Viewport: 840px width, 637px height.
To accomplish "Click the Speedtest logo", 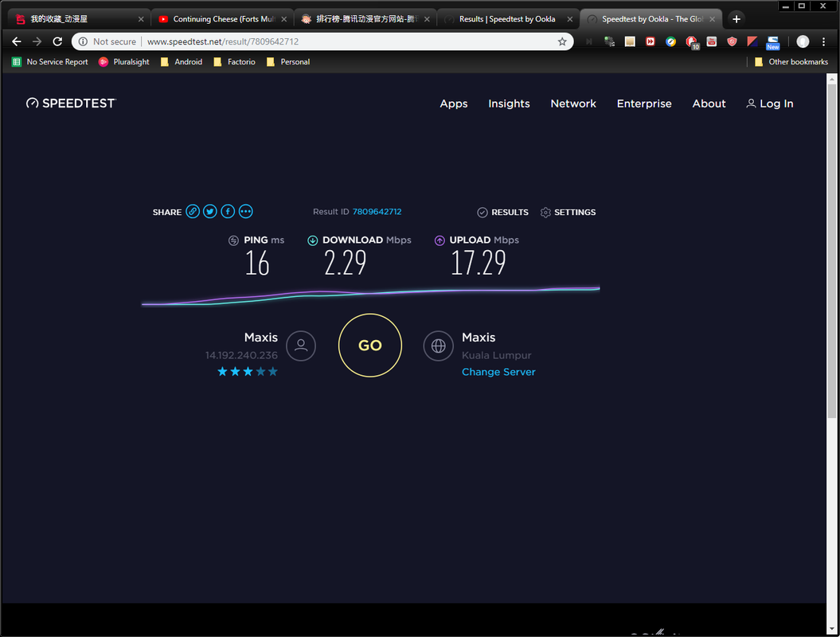I will coord(71,104).
